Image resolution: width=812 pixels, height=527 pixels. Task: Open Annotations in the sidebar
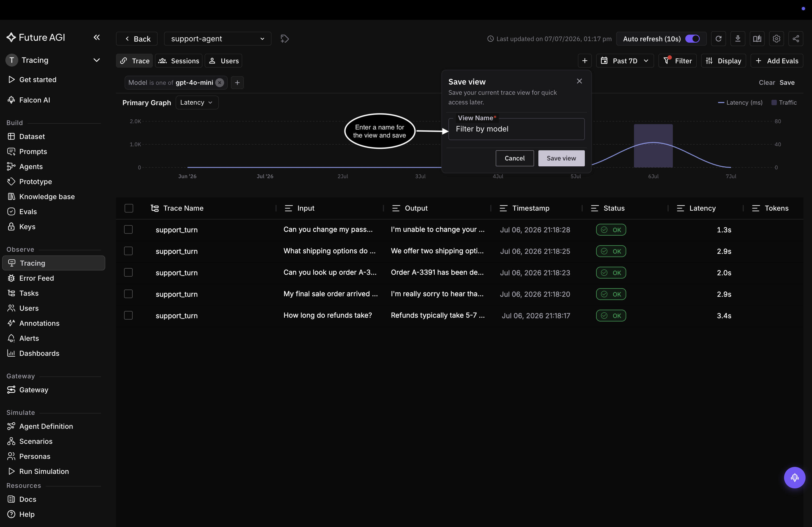[x=53, y=323]
